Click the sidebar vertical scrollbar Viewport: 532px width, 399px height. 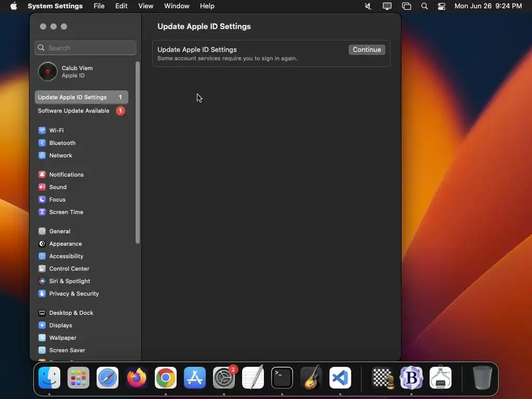[x=137, y=153]
